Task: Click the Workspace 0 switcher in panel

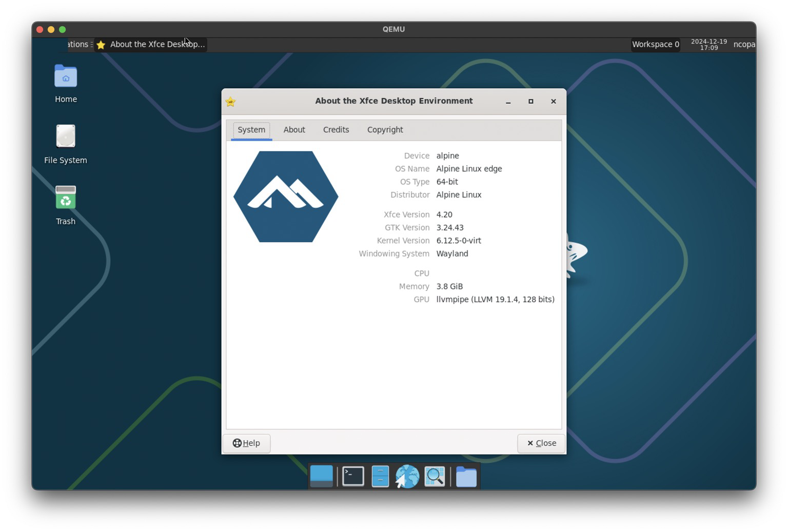Action: pos(656,45)
